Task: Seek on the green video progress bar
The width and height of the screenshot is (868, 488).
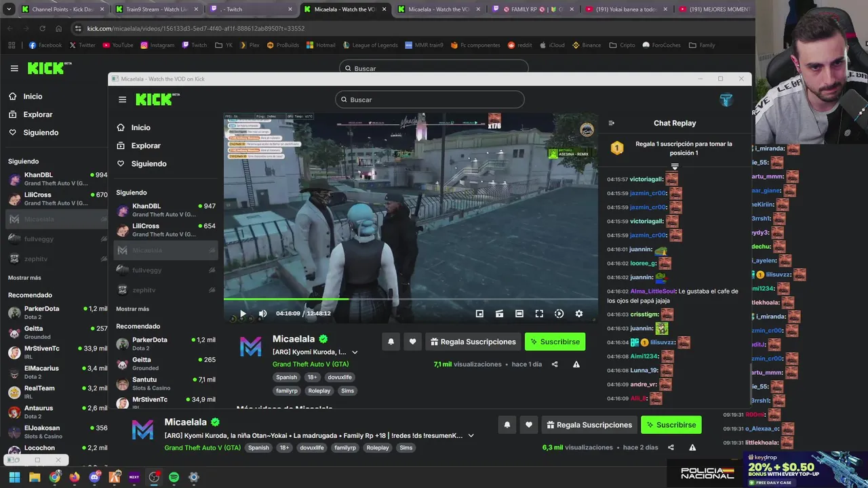Action: pyautogui.click(x=410, y=299)
